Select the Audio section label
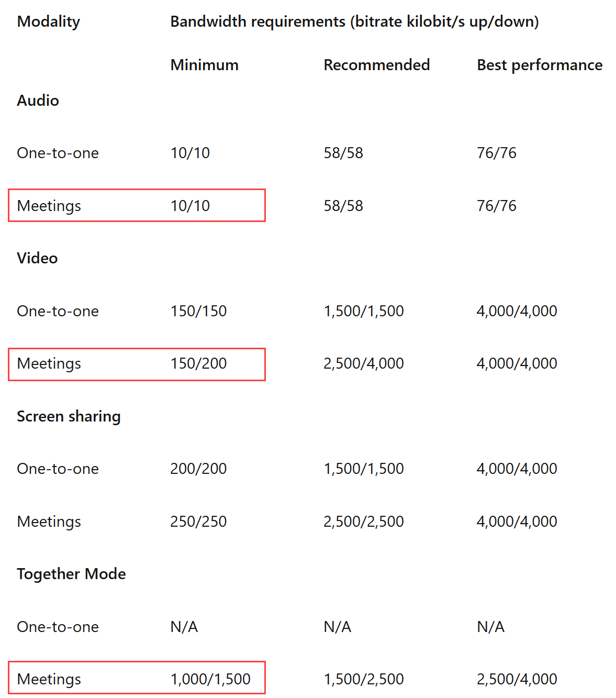The height and width of the screenshot is (698, 616). coord(38,101)
